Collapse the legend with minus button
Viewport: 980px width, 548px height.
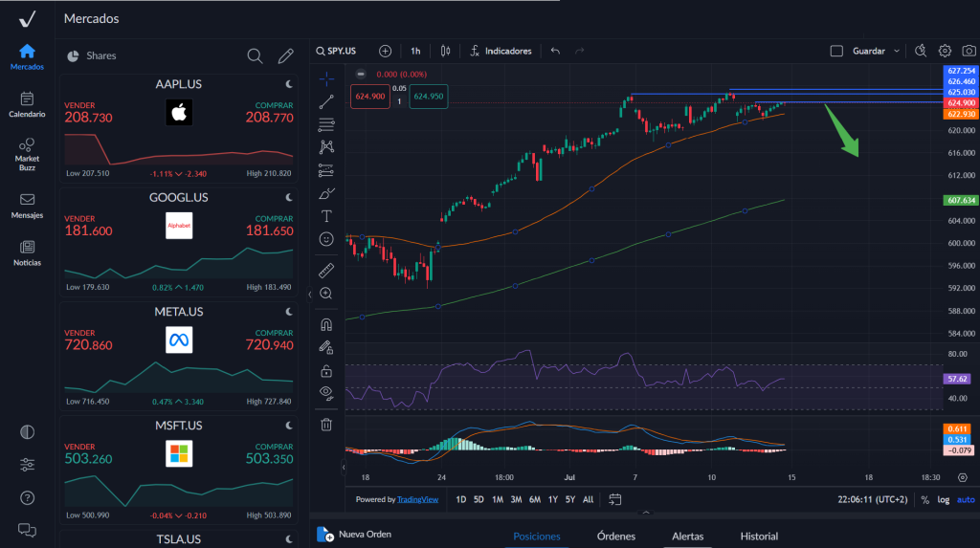pos(361,74)
